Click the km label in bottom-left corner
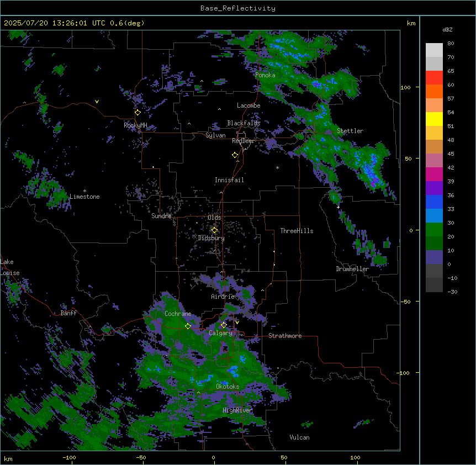476x465 pixels. 8,458
